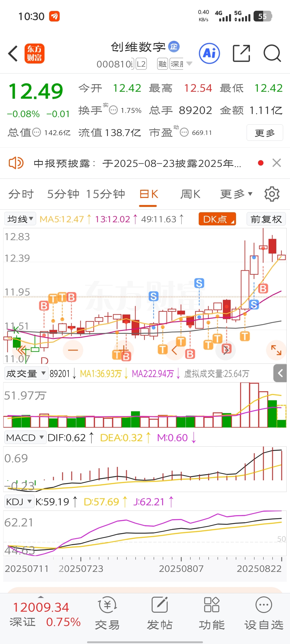This screenshot has width=290, height=644.
Task: Open the 功能 functions icon
Action: [212, 613]
